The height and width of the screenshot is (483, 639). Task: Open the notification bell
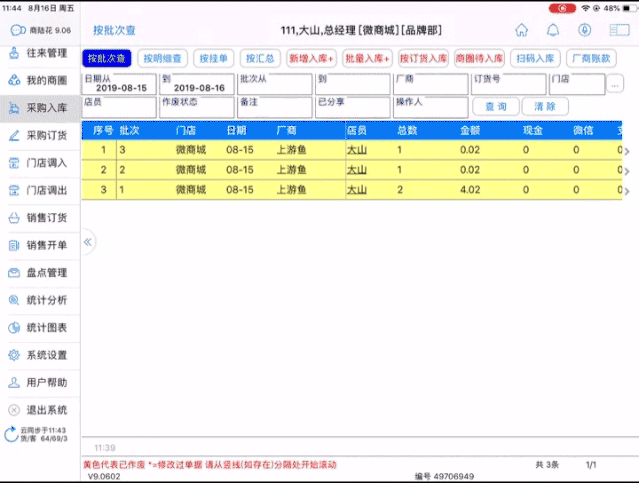tap(553, 30)
